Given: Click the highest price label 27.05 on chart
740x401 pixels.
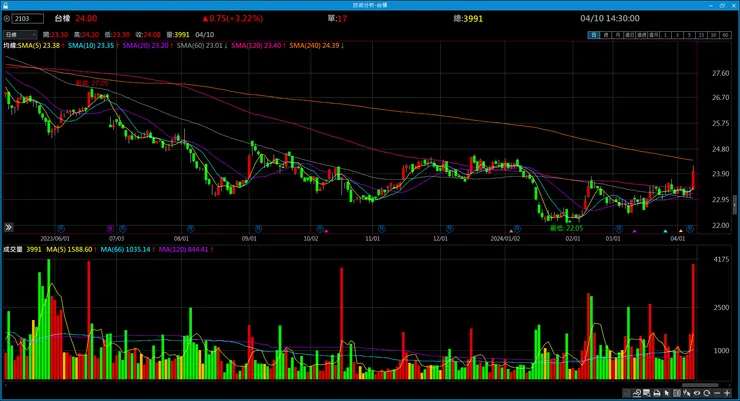Looking at the screenshot, I should click(x=92, y=83).
